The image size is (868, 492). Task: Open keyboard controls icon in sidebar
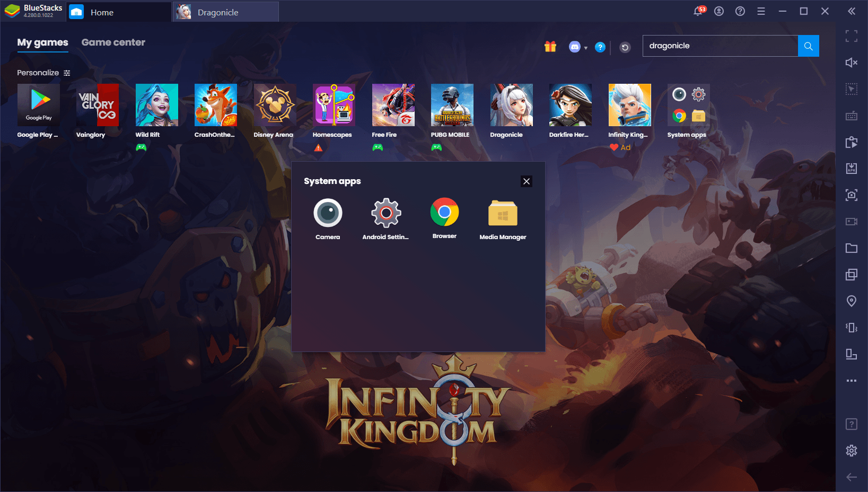click(852, 116)
